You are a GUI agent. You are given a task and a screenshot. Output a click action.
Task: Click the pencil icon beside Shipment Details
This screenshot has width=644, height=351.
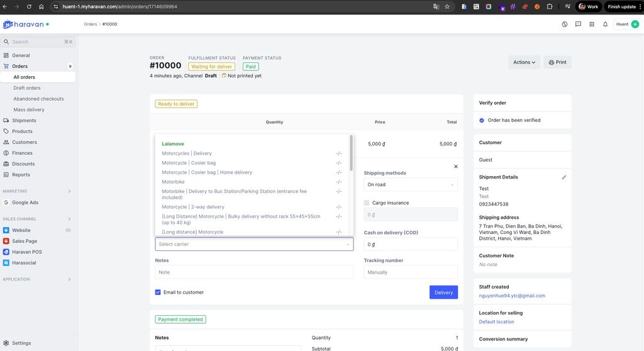(564, 177)
